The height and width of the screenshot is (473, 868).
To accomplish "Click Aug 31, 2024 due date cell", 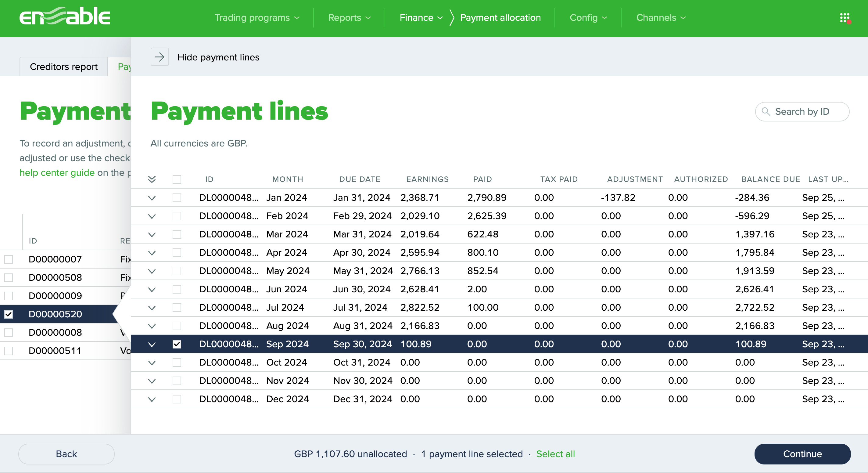I will click(363, 326).
